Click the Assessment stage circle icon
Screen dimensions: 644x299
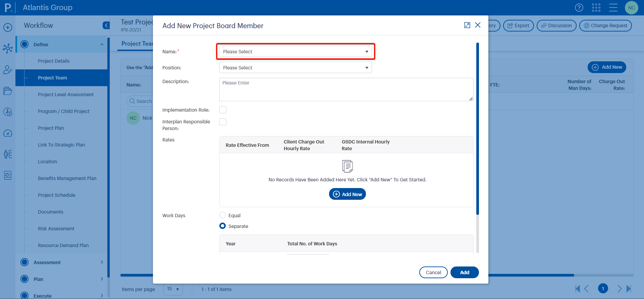(24, 262)
